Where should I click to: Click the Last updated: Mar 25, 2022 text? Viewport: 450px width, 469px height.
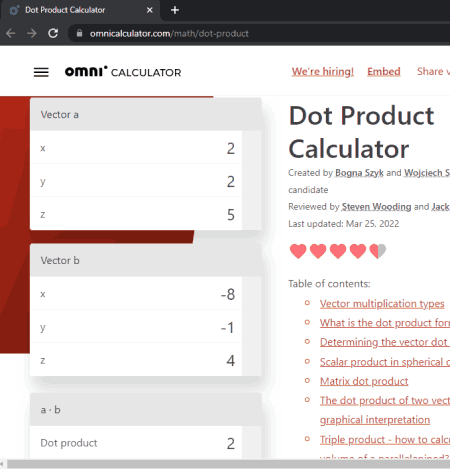click(x=344, y=224)
